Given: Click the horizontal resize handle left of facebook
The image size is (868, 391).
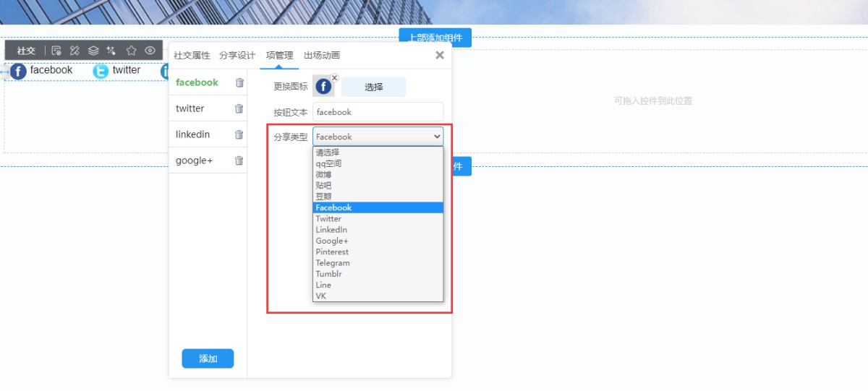Looking at the screenshot, I should (x=5, y=72).
